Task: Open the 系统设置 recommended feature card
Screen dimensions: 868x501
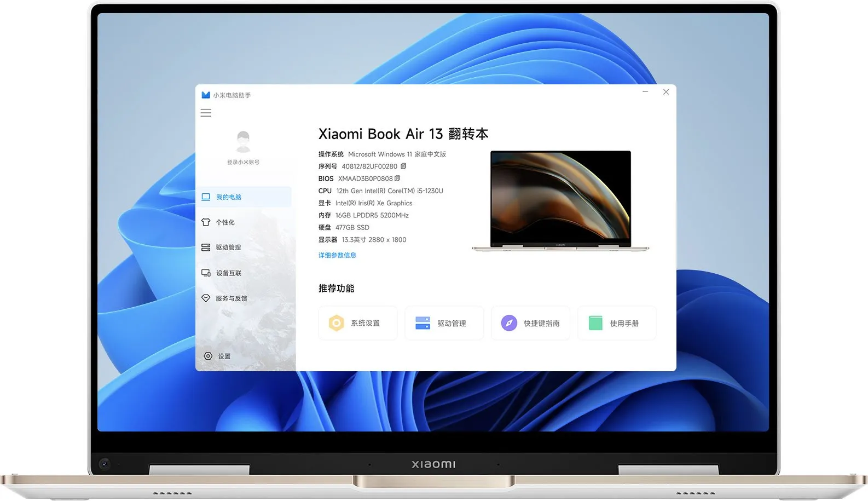Action: (357, 324)
